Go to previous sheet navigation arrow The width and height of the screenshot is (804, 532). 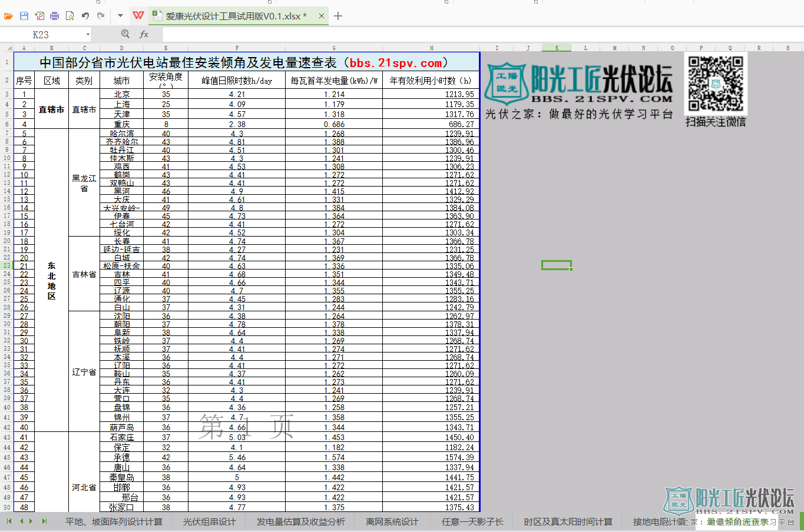point(21,521)
